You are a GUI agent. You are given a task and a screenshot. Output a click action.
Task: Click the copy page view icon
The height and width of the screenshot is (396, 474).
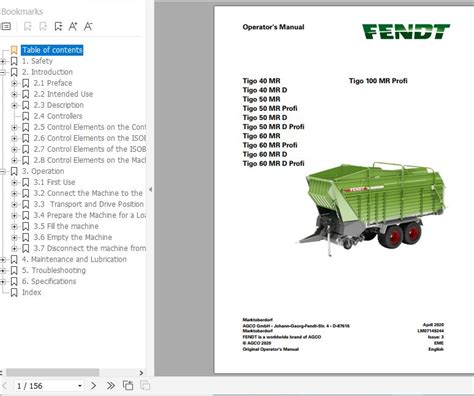[x=128, y=385]
